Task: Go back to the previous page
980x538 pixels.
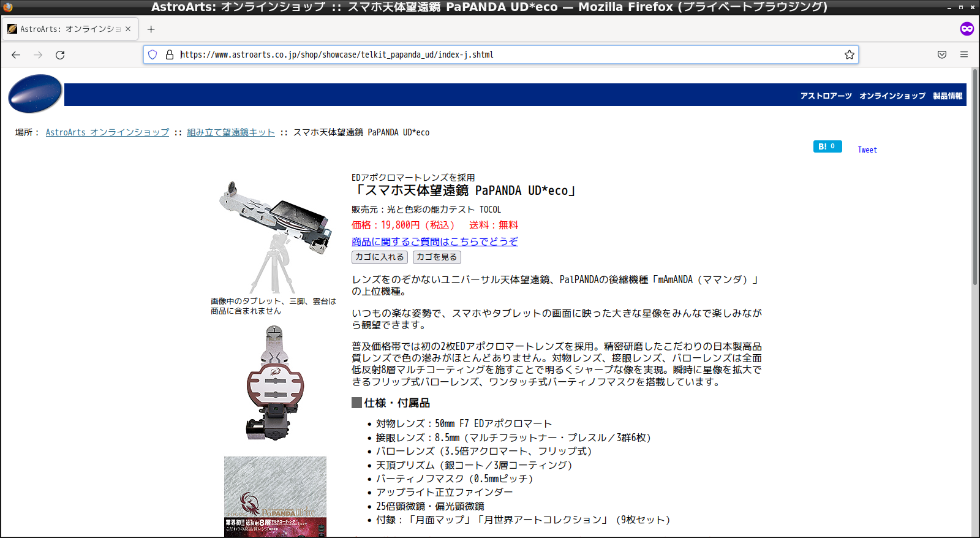Action: [x=16, y=55]
